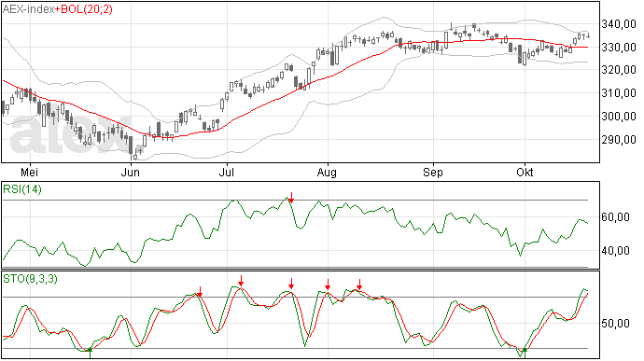This screenshot has width=644, height=361.
Task: Click the STO(9,3,3) panel label
Action: 31,279
